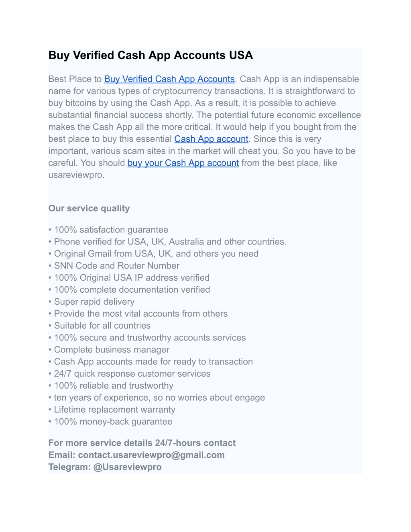Click the 'Original Gmail from USA, UK' bullet
Image resolution: width=411 pixels, height=532 pixels.
click(x=153, y=254)
